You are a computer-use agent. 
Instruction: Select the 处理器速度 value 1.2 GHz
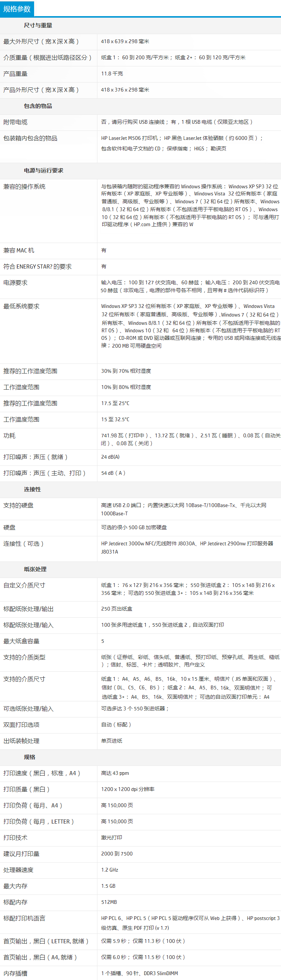[x=109, y=870]
